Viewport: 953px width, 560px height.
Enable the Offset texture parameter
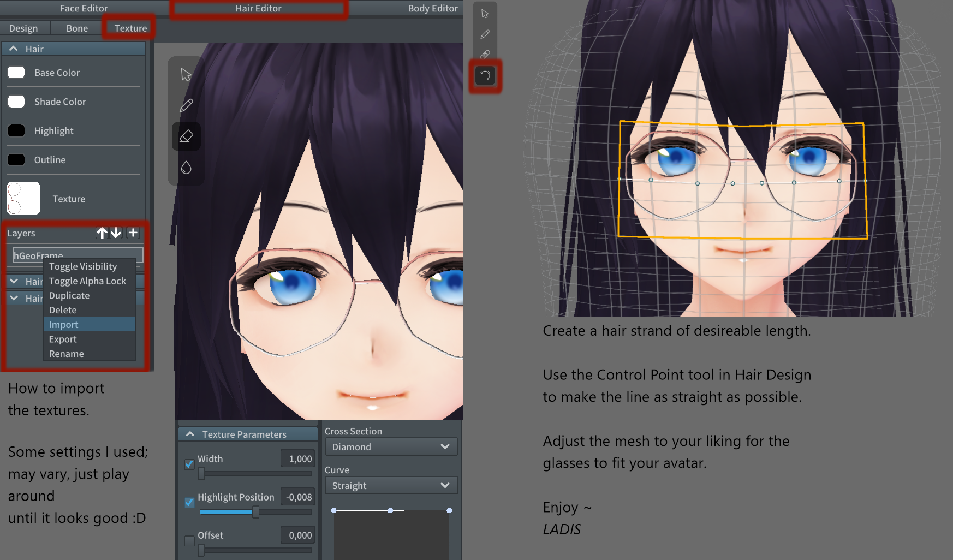coord(189,541)
